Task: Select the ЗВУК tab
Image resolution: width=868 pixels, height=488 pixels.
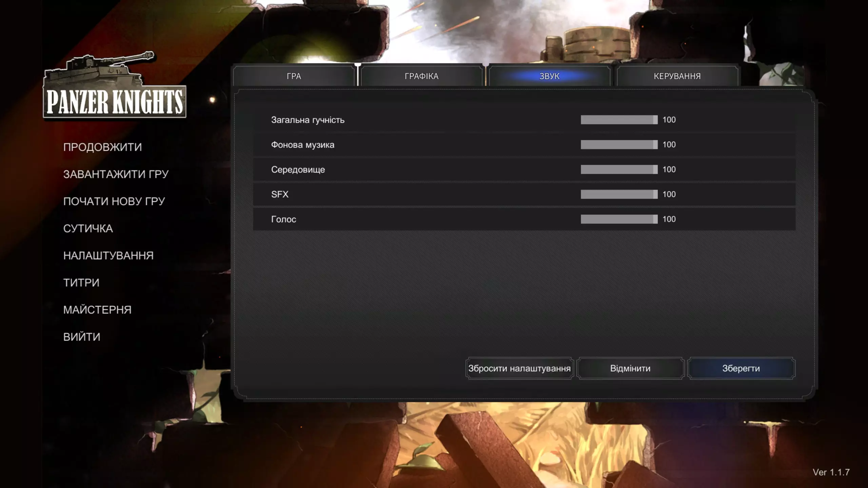Action: 549,76
